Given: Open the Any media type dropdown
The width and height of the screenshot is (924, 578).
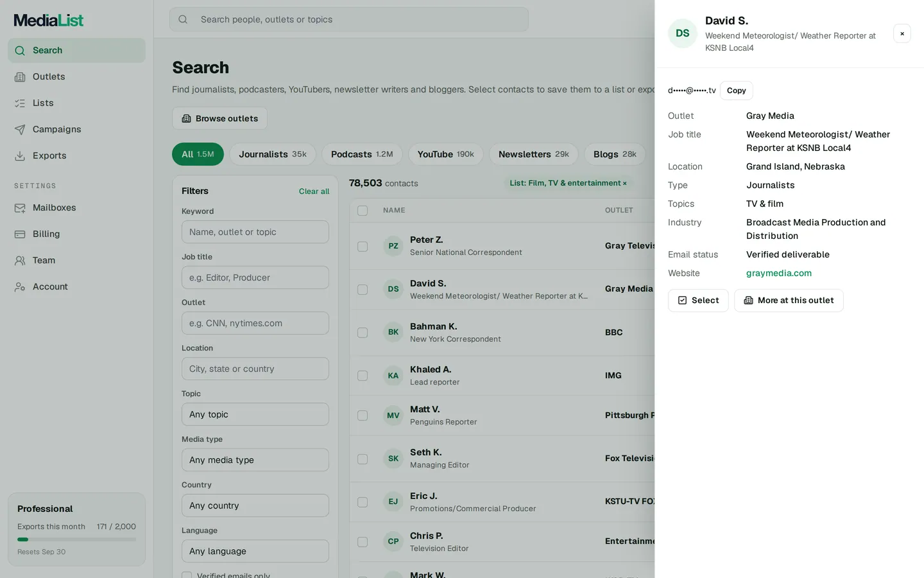Looking at the screenshot, I should pyautogui.click(x=255, y=460).
